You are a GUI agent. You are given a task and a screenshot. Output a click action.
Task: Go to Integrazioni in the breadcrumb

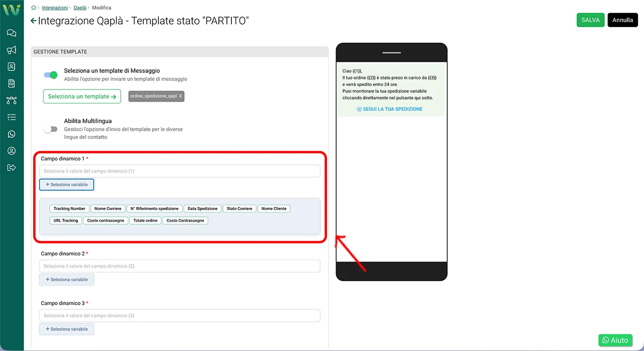55,8
